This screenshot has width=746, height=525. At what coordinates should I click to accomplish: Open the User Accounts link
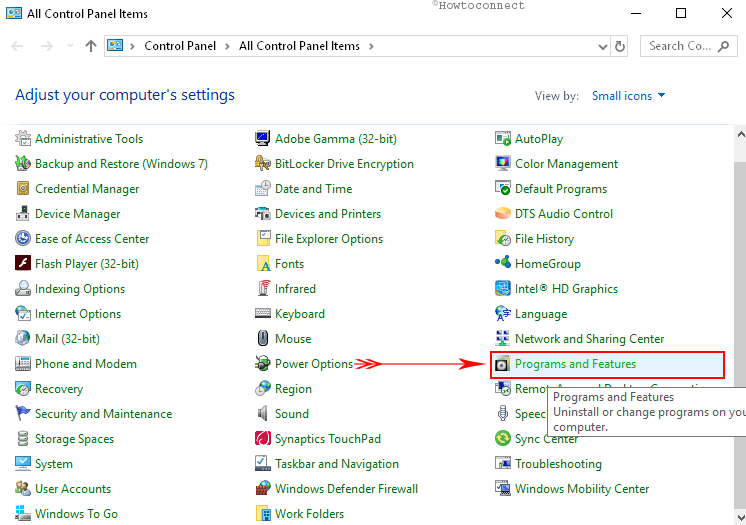tap(73, 489)
